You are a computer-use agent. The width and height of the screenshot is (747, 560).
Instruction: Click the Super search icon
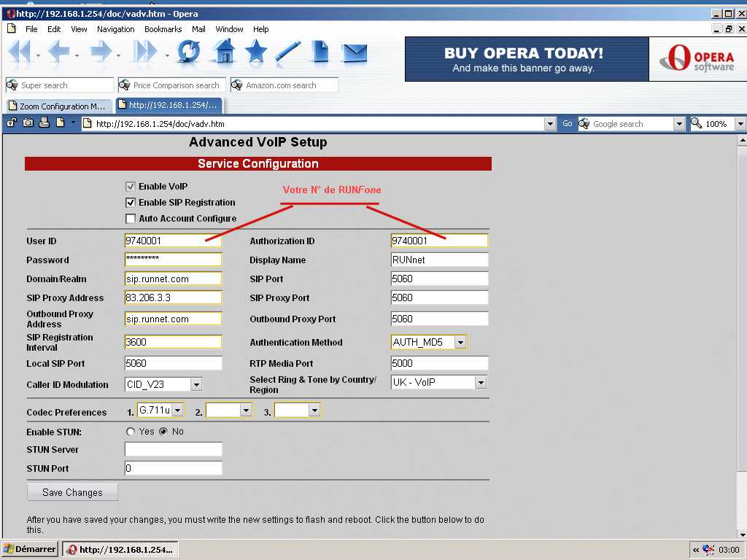pyautogui.click(x=12, y=85)
